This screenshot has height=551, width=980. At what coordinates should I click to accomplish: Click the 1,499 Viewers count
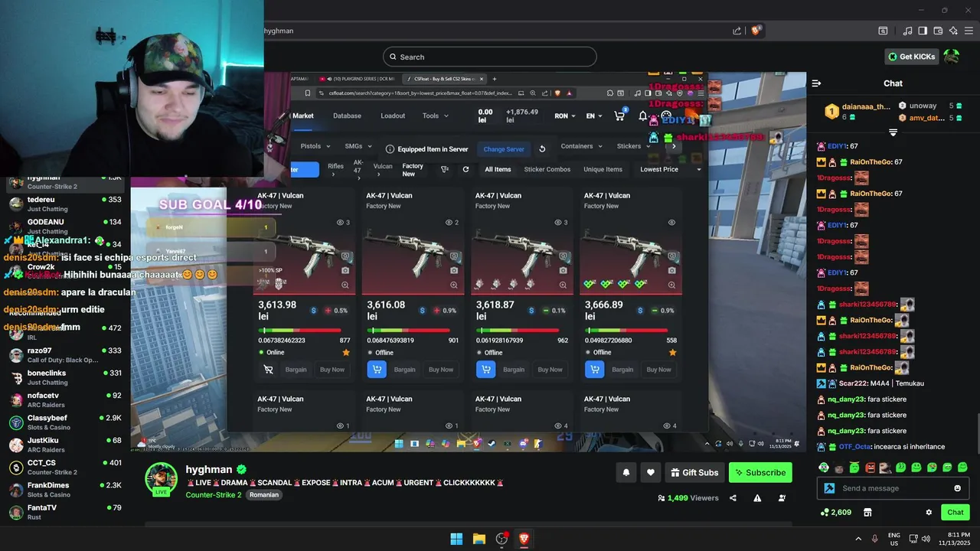pos(688,498)
